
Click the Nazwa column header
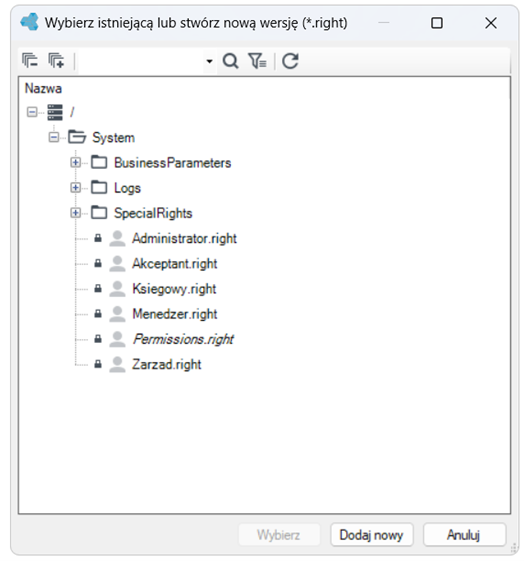[43, 89]
